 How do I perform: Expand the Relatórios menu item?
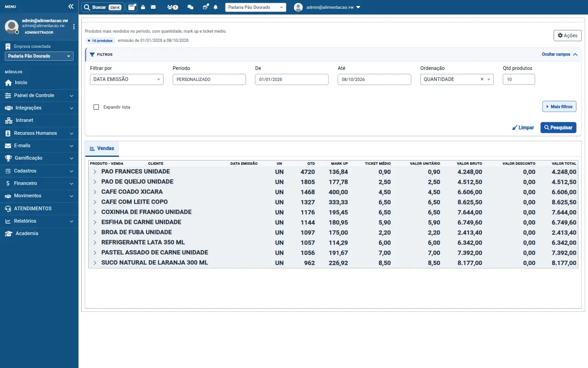pos(39,221)
